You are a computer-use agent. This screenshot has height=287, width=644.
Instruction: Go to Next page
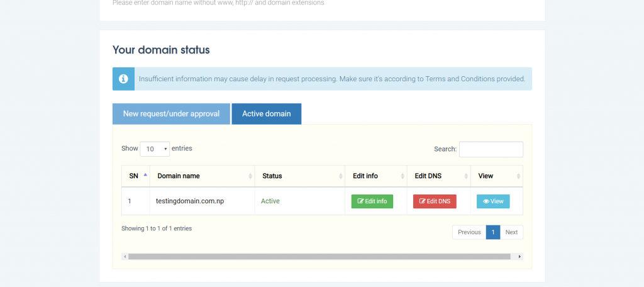pyautogui.click(x=511, y=232)
